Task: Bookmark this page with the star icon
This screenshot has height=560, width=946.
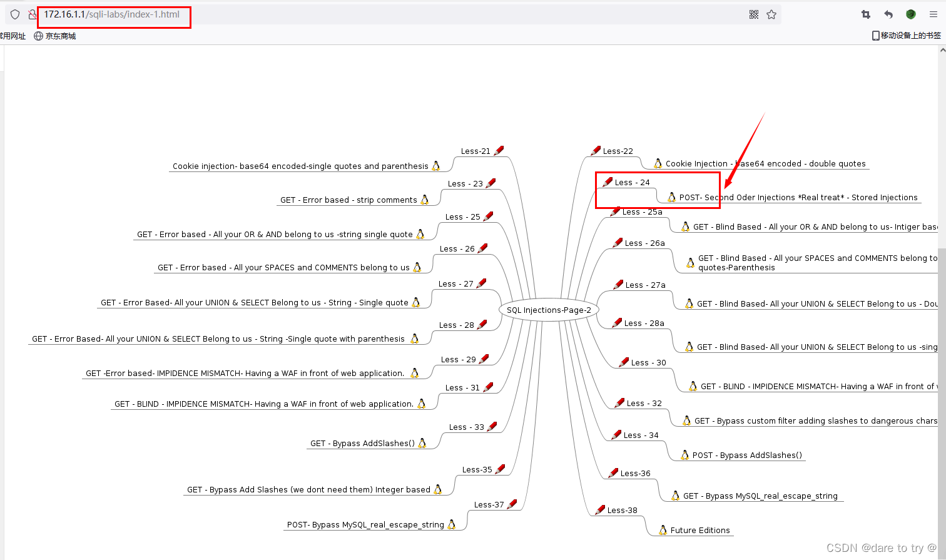Action: (771, 14)
